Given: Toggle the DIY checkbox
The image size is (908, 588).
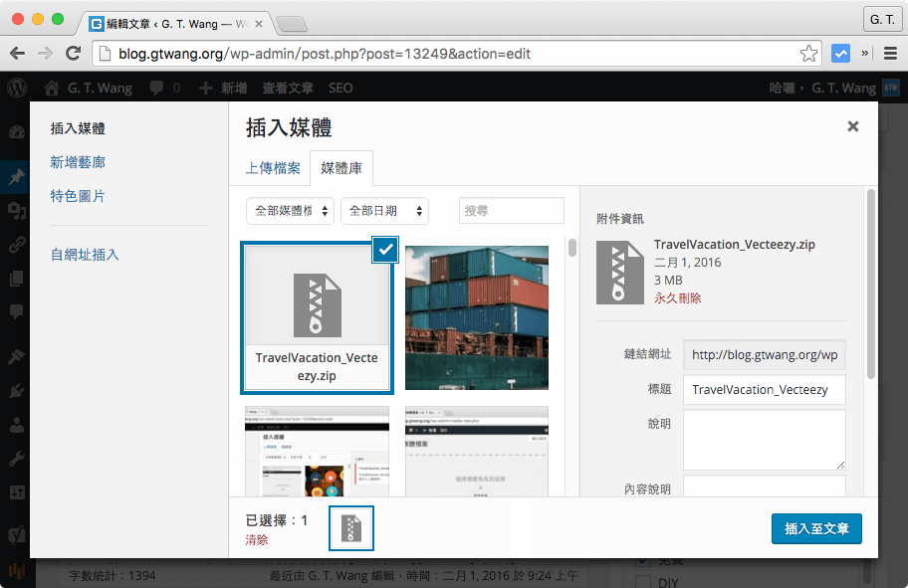Looking at the screenshot, I should coord(645,581).
